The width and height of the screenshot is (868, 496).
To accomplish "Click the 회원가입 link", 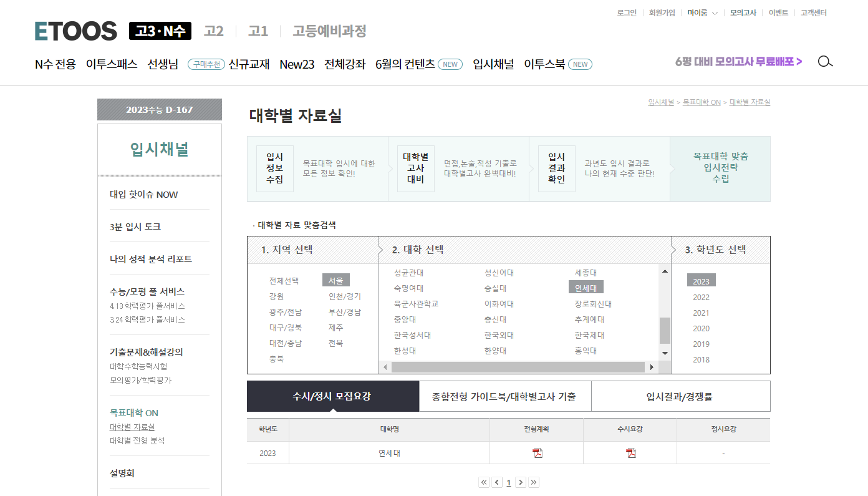I will pyautogui.click(x=662, y=12).
